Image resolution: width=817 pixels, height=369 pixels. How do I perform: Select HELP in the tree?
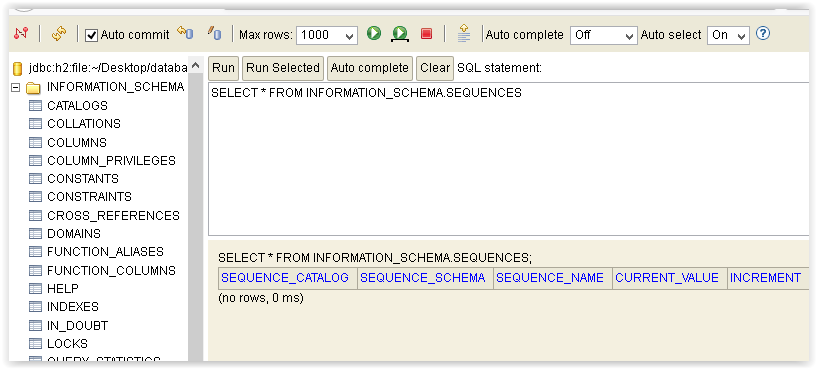(x=63, y=289)
